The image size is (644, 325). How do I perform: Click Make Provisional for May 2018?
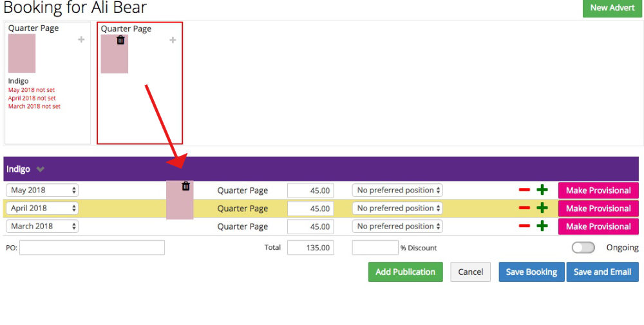(598, 190)
